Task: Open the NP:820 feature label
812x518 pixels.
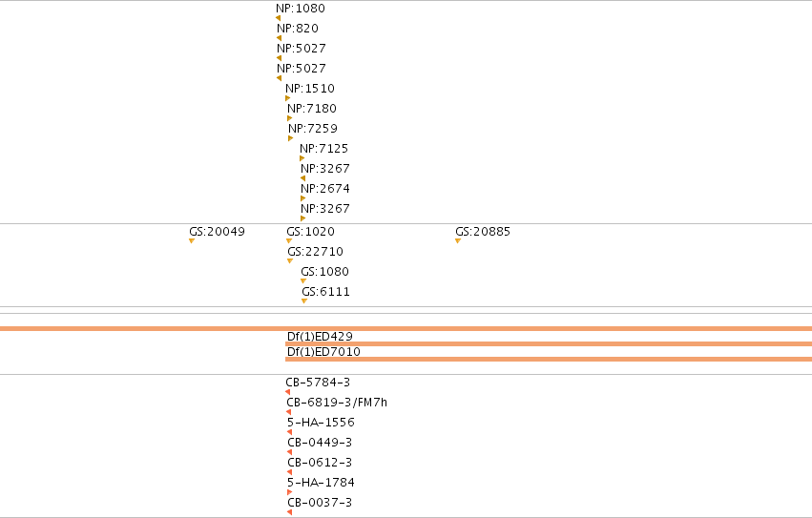Action: pos(298,29)
